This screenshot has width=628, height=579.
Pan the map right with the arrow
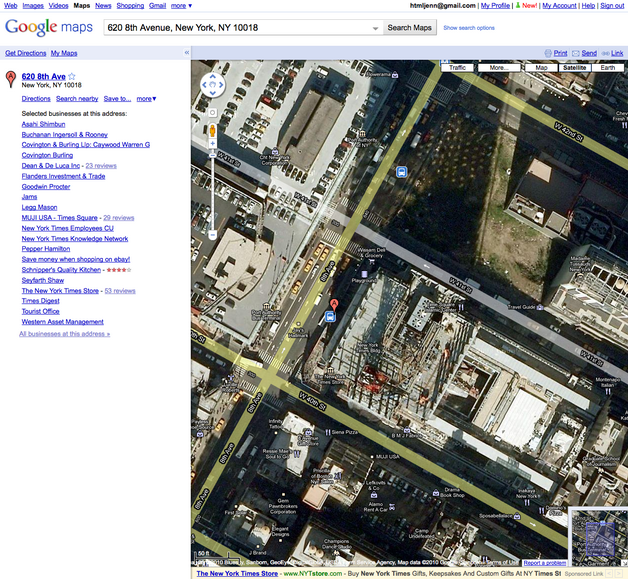pyautogui.click(x=221, y=85)
